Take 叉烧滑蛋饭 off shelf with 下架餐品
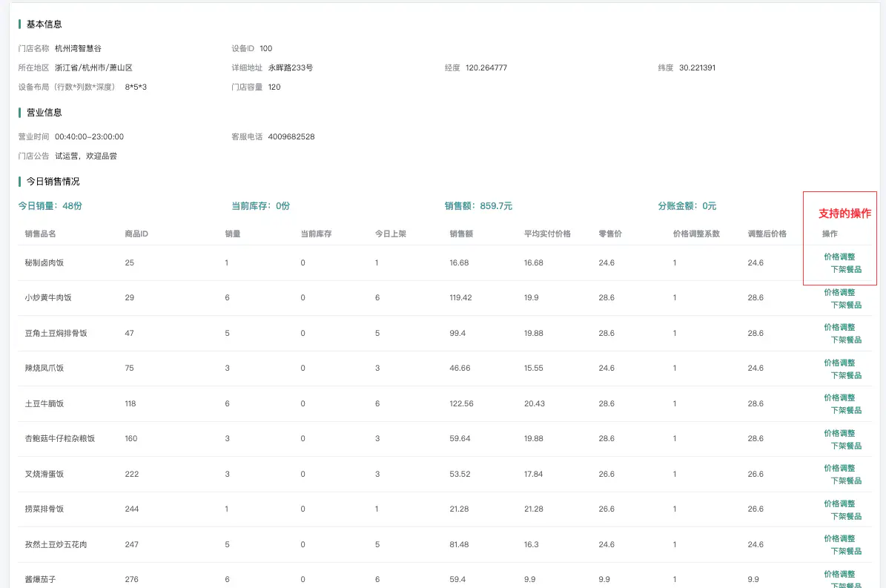Image resolution: width=886 pixels, height=588 pixels. (x=846, y=481)
